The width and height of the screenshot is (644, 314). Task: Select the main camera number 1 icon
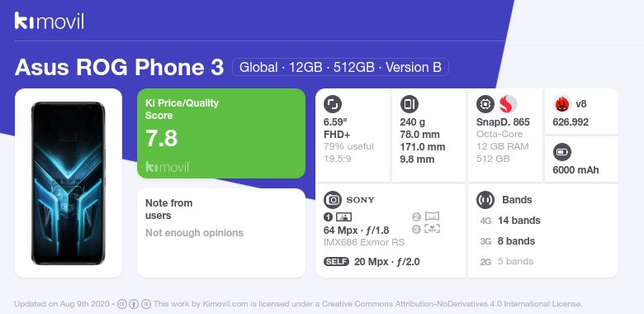click(x=338, y=217)
